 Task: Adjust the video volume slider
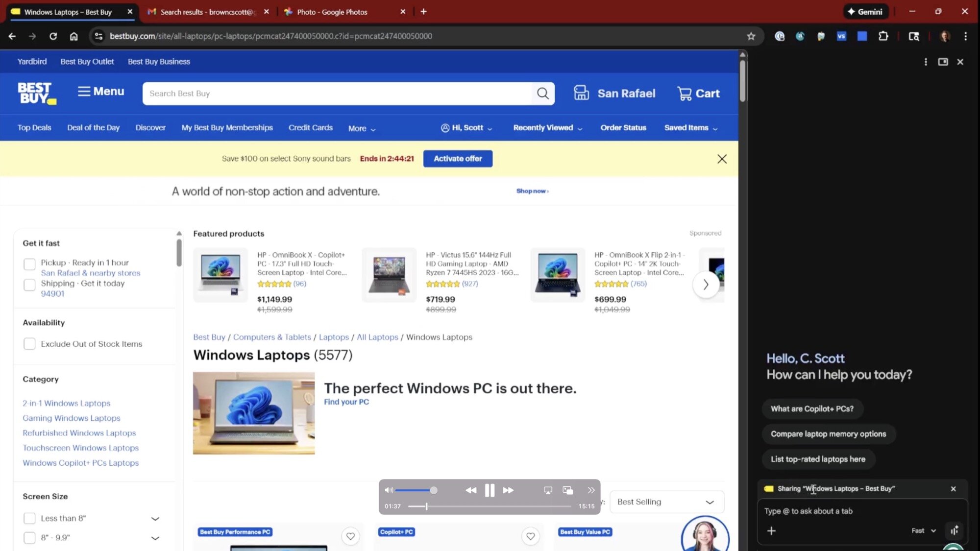click(x=415, y=490)
